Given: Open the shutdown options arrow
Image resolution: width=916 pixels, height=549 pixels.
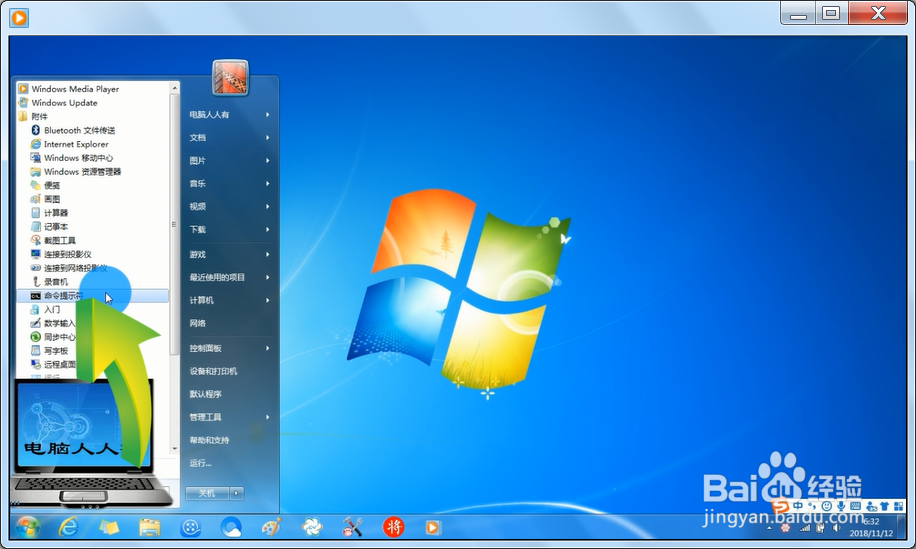Looking at the screenshot, I should click(x=237, y=494).
